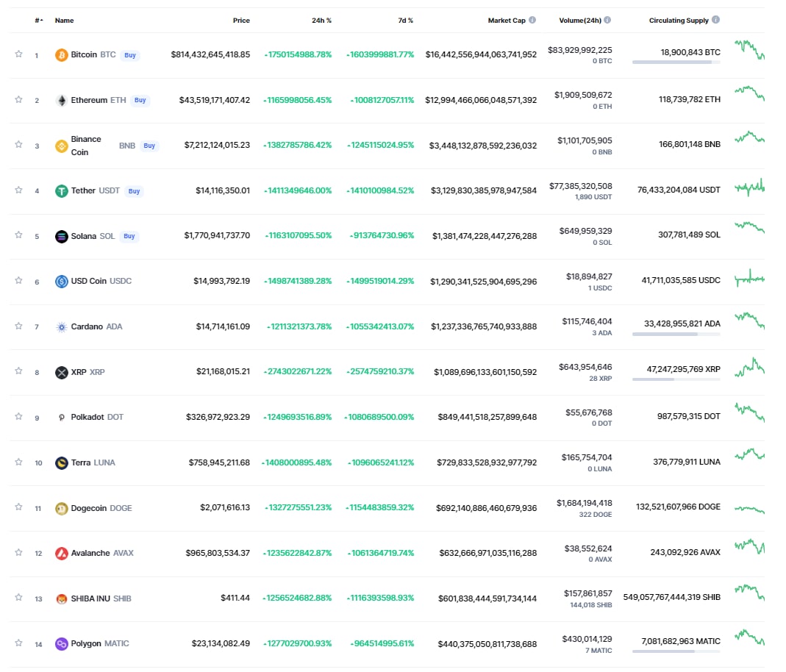Screen dimensions: 786x672
Task: Click the Solana logo icon
Action: point(61,236)
